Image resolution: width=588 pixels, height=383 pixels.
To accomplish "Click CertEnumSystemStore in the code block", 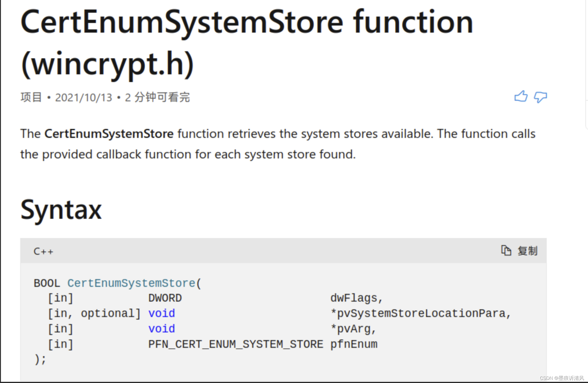I will [x=131, y=283].
